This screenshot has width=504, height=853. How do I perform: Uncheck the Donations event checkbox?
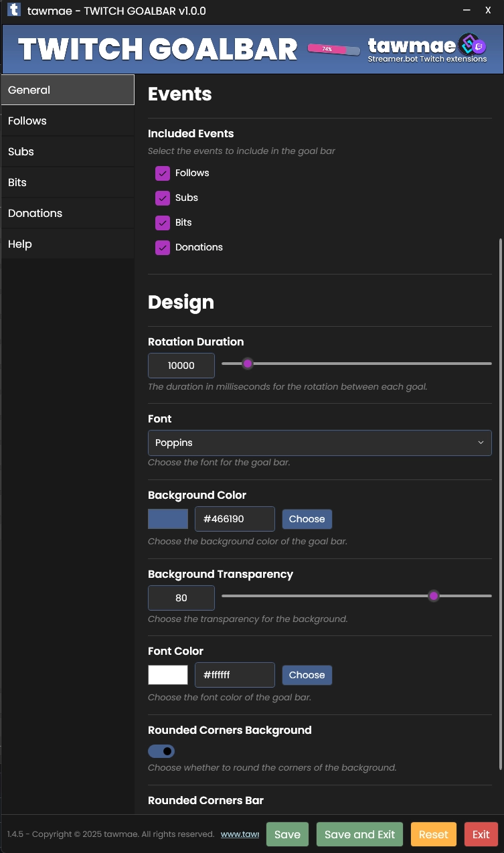coord(163,248)
